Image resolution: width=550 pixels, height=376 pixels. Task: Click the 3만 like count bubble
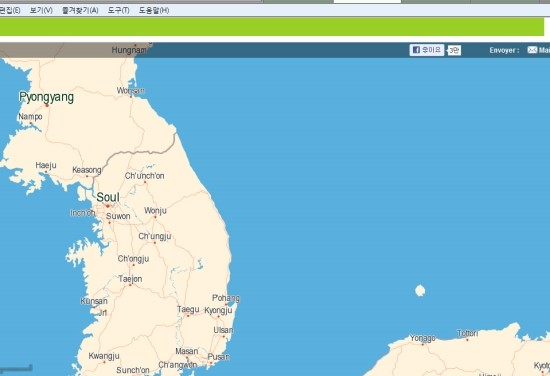coord(454,50)
